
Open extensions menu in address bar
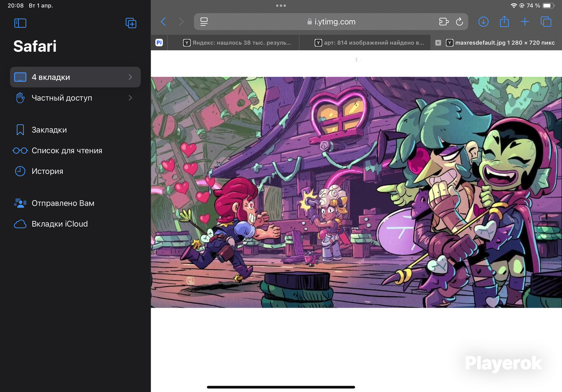444,22
